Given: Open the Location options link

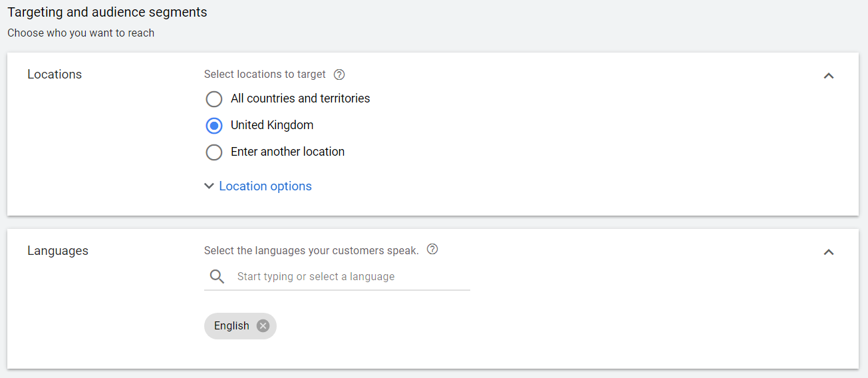Looking at the screenshot, I should click(265, 186).
